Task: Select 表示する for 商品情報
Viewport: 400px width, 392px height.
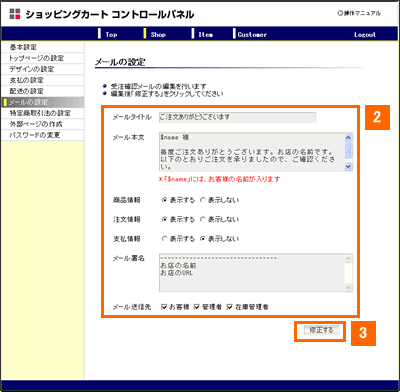Action: coord(164,200)
